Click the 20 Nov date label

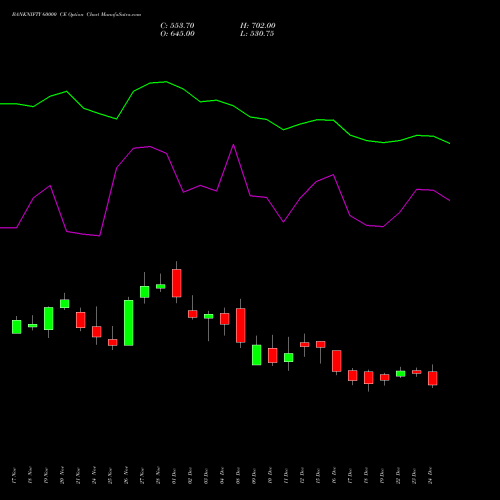[x=62, y=476]
